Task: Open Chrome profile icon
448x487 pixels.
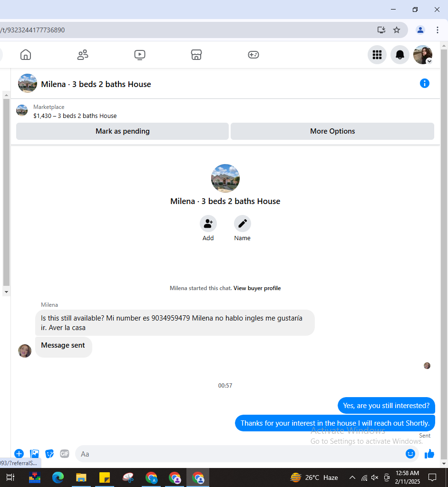Action: click(420, 30)
